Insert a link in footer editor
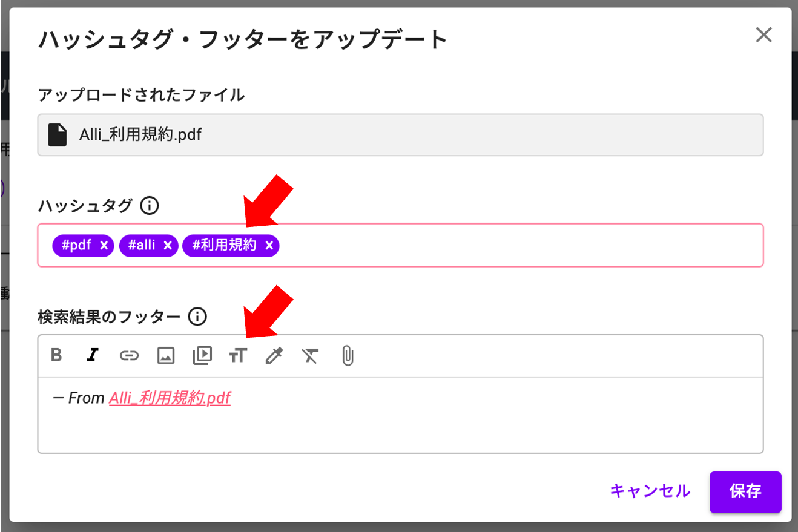This screenshot has height=532, width=798. point(129,355)
